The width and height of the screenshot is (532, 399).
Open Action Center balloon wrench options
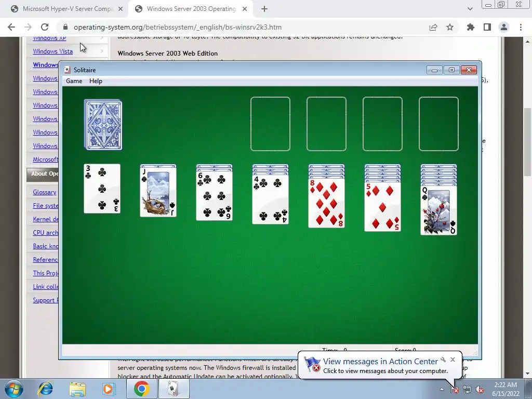(443, 360)
